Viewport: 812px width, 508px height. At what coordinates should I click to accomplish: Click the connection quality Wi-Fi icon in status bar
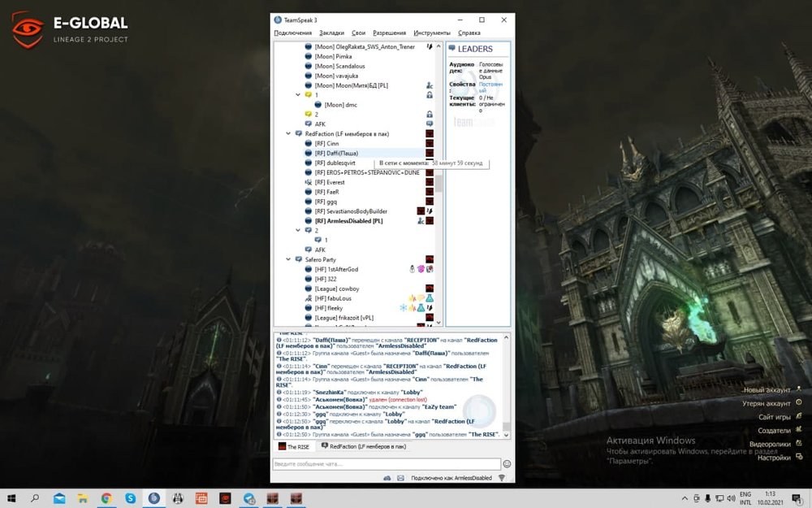[501, 478]
